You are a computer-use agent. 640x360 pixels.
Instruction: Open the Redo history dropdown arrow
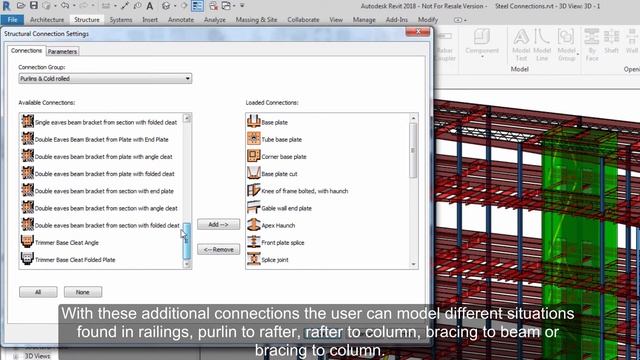[93, 6]
